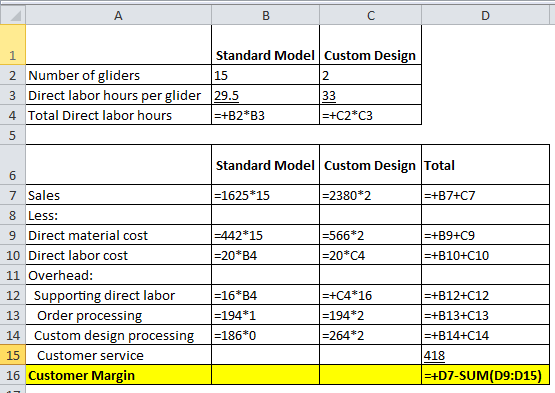Click formula cell =+C4*16
This screenshot has height=393, width=555.
coord(371,295)
